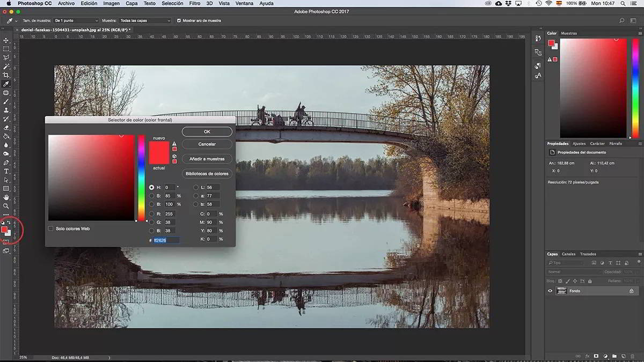
Task: Open the Muestra Todas las capas dropdown
Action: point(145,20)
